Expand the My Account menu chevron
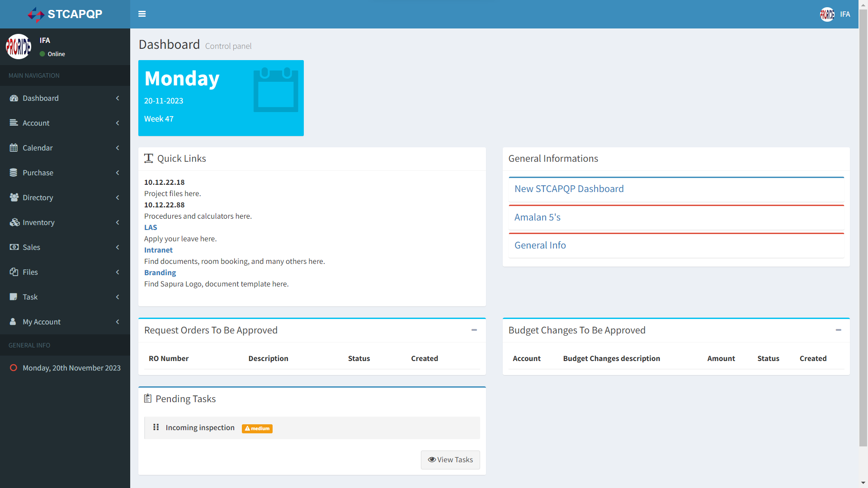This screenshot has height=488, width=868. pyautogui.click(x=118, y=322)
